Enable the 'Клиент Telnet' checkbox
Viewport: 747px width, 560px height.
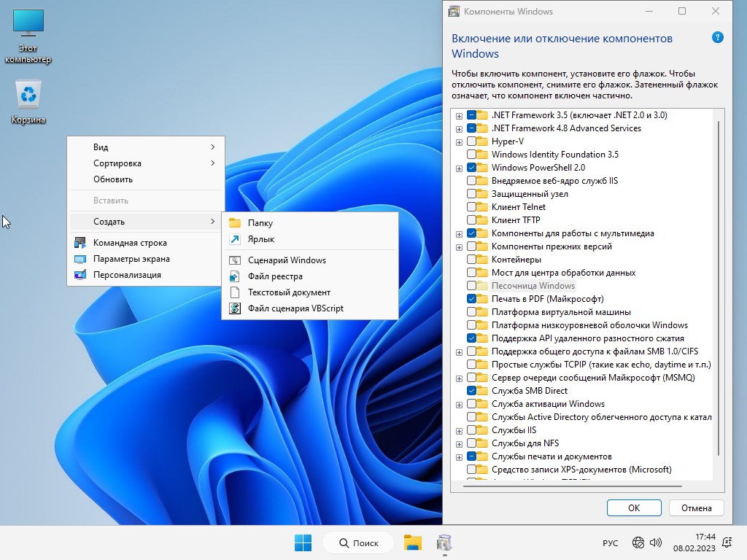472,207
